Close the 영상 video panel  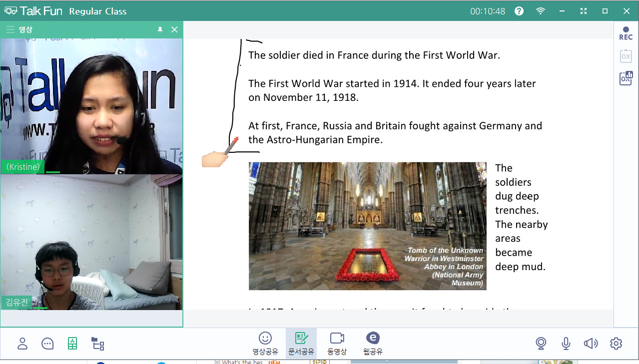(x=174, y=30)
